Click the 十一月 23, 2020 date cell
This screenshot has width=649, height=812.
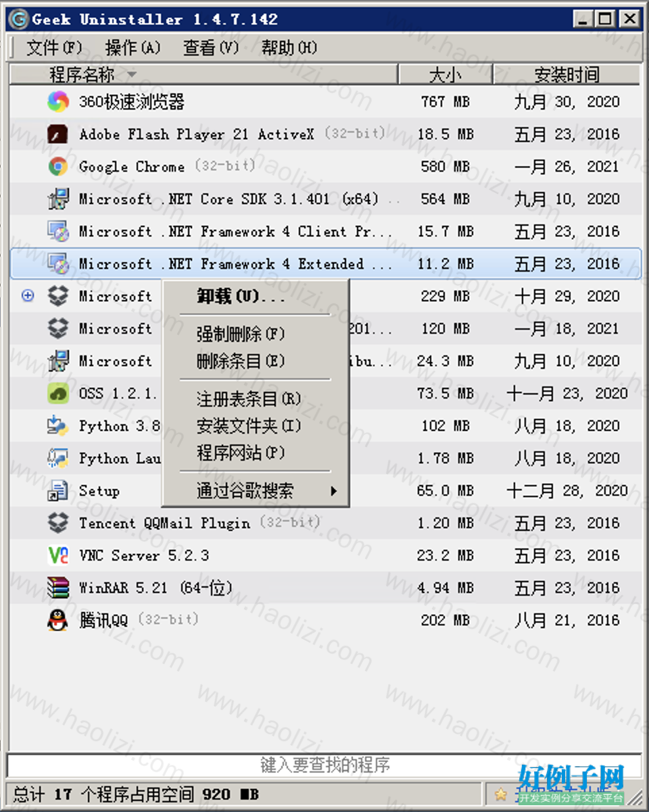(x=567, y=394)
